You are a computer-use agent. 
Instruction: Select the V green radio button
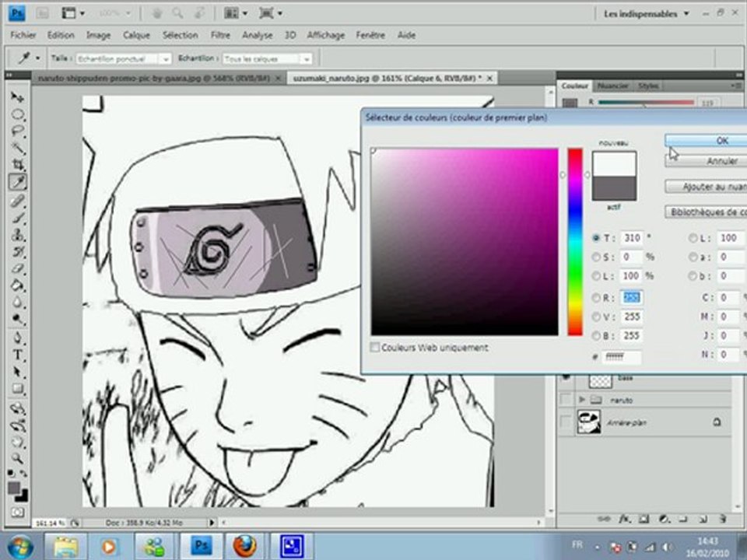click(596, 317)
